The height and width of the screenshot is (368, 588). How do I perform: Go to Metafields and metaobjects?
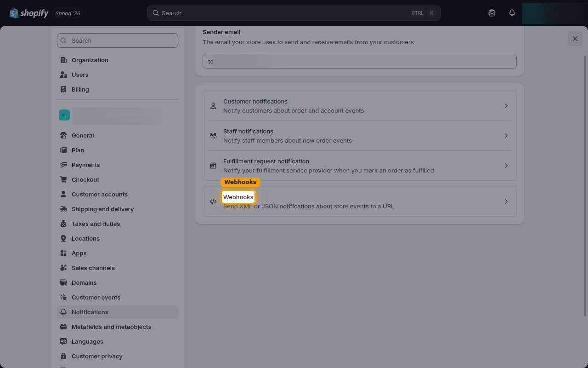click(118, 327)
